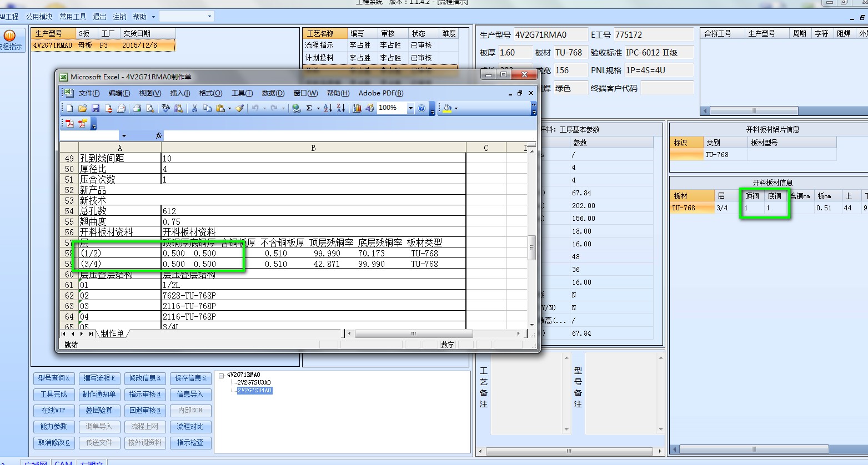
Task: Click the AutoSum sigma icon
Action: coord(309,108)
